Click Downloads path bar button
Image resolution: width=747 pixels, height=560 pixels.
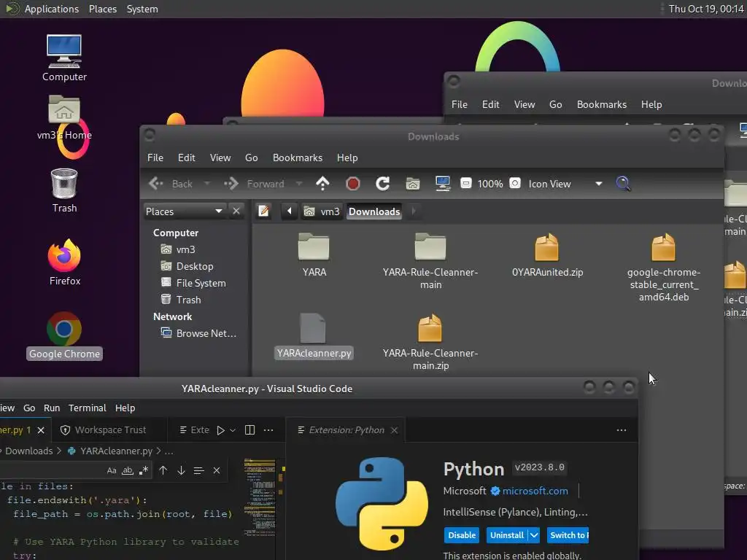(x=374, y=211)
